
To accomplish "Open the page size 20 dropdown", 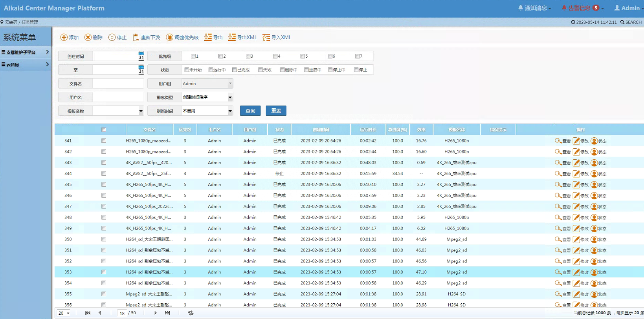I will [64, 313].
